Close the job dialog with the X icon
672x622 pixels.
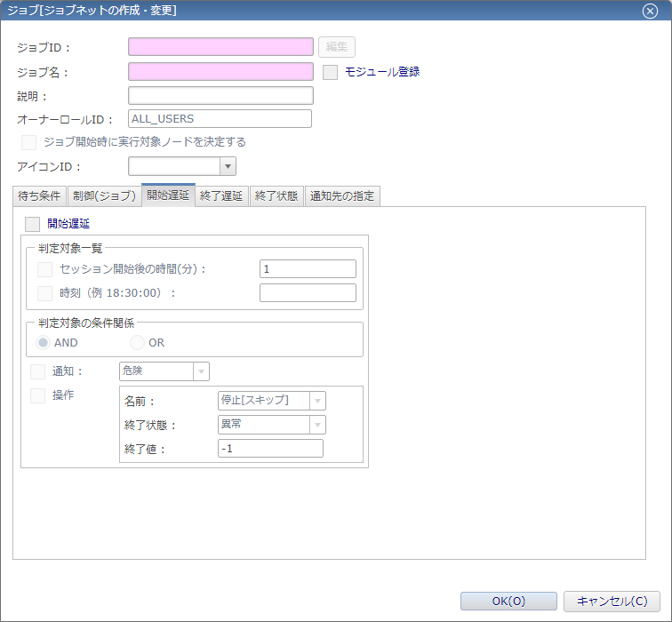[650, 11]
